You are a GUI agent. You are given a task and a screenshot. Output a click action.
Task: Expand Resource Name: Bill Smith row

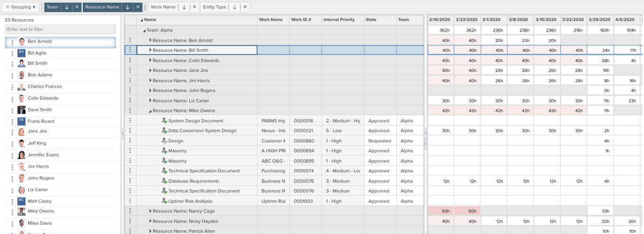tap(151, 50)
